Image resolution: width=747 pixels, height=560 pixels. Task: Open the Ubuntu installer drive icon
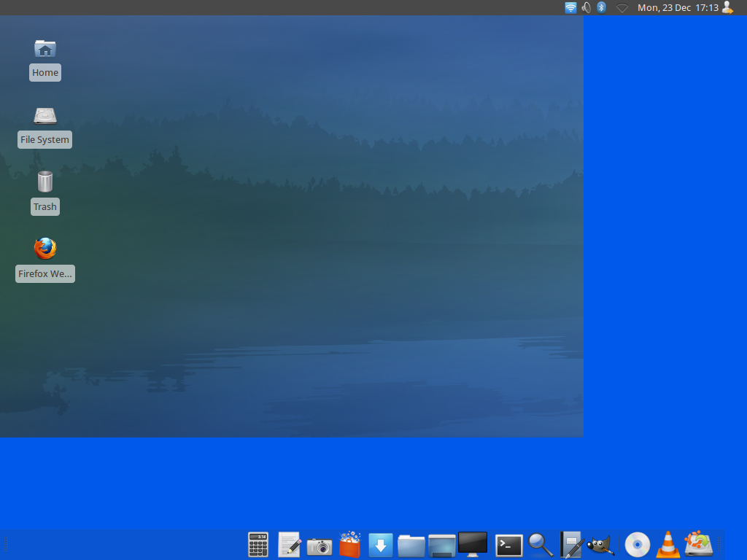tap(698, 544)
